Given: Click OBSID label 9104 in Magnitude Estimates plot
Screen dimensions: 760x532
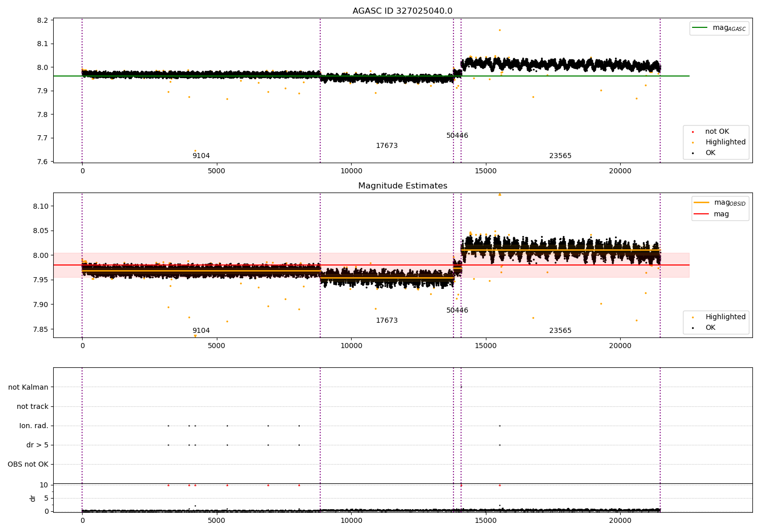Looking at the screenshot, I should (201, 331).
